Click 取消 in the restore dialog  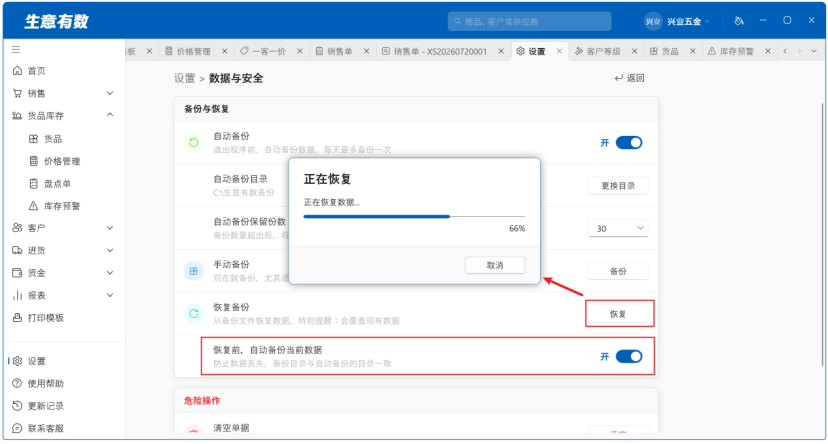(x=495, y=265)
